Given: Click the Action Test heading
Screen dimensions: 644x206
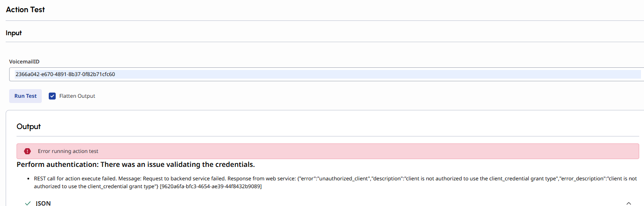Looking at the screenshot, I should (x=25, y=10).
